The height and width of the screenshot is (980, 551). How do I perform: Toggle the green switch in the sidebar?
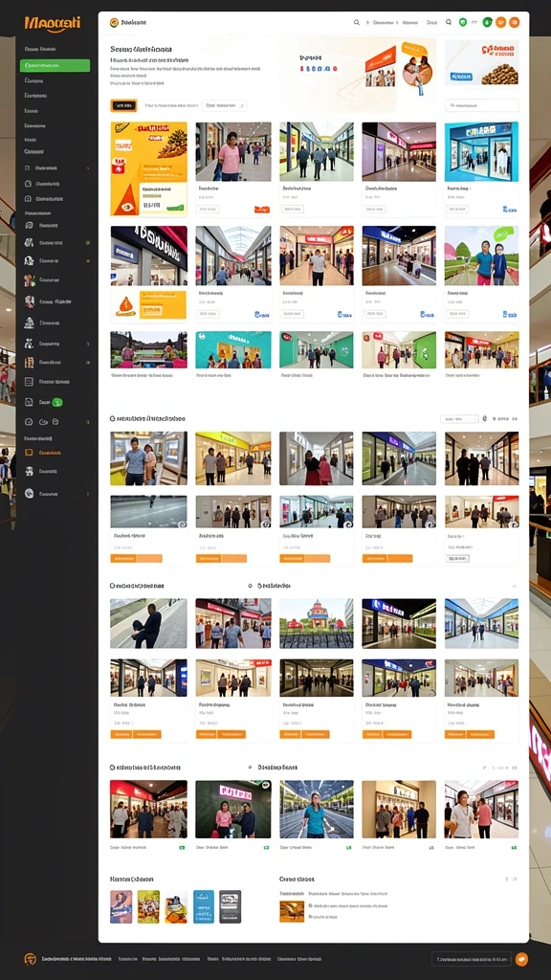tap(56, 403)
